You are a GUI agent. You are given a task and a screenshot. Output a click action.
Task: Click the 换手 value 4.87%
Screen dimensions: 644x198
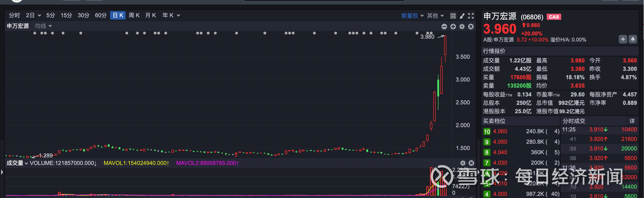pyautogui.click(x=629, y=77)
